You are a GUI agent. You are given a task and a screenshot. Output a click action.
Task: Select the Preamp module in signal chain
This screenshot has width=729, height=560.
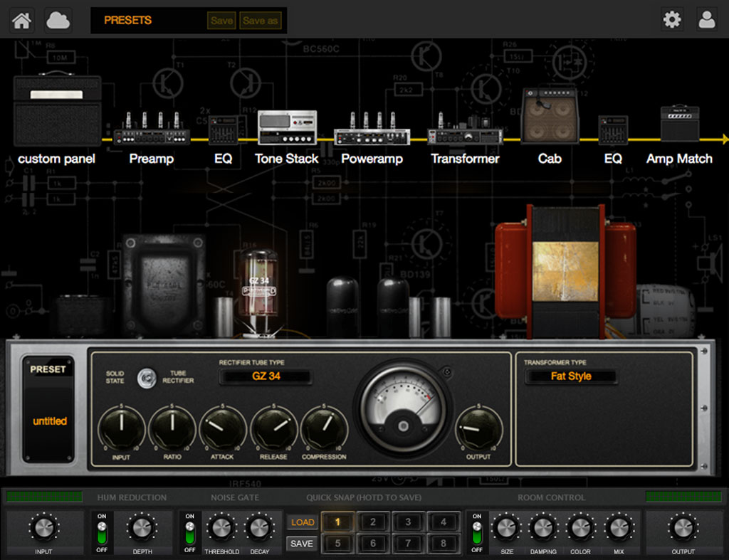[151, 132]
